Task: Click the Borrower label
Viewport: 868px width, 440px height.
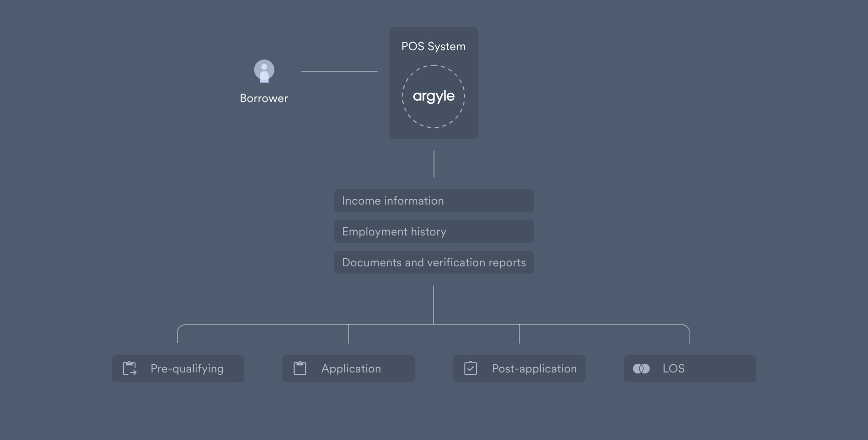Action: [264, 98]
